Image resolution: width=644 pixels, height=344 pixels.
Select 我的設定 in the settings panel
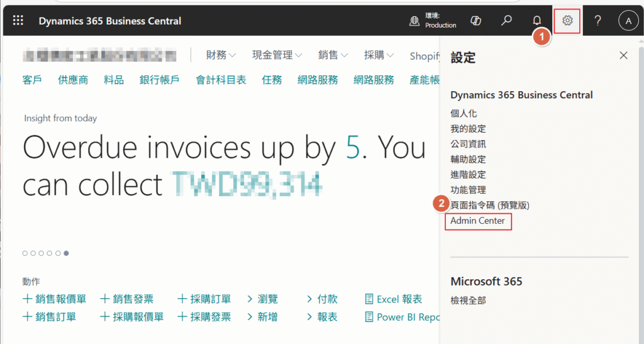468,128
